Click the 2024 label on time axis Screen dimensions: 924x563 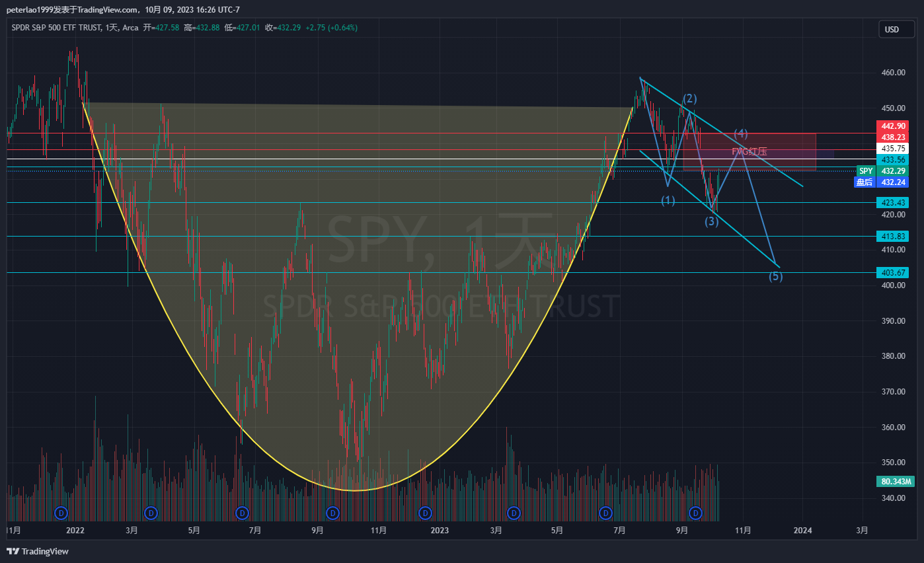(x=802, y=530)
